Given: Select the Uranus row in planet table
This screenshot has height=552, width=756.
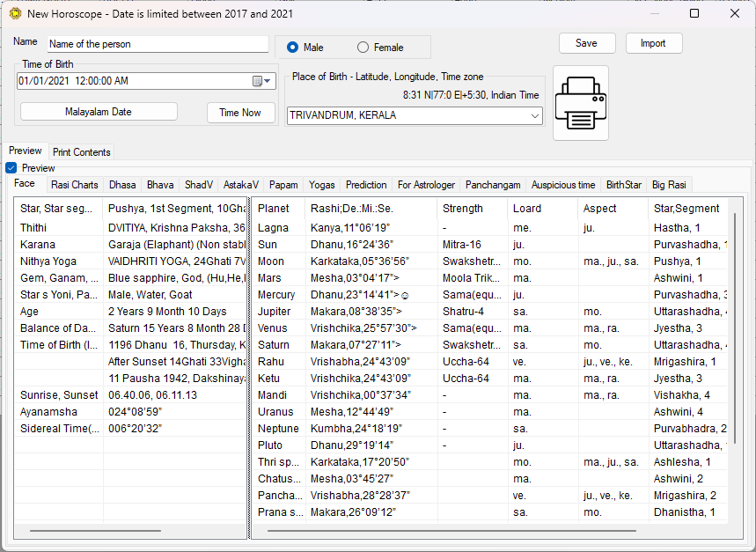Looking at the screenshot, I should [x=490, y=412].
